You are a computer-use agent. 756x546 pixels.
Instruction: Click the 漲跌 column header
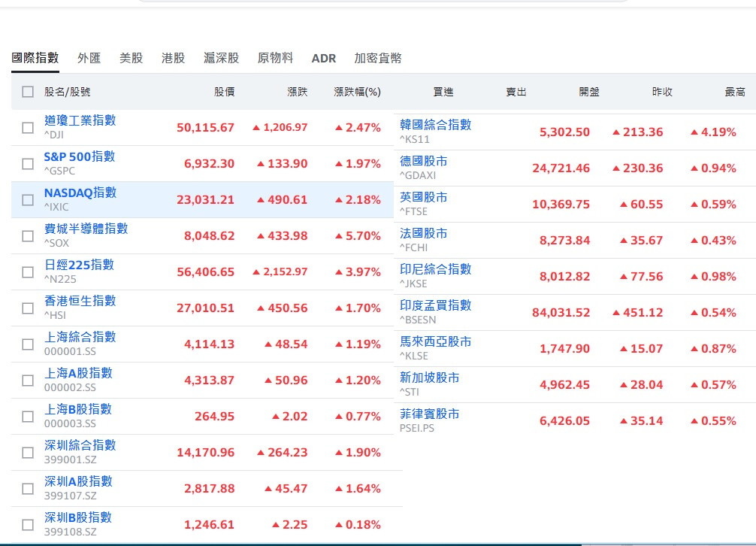[297, 92]
